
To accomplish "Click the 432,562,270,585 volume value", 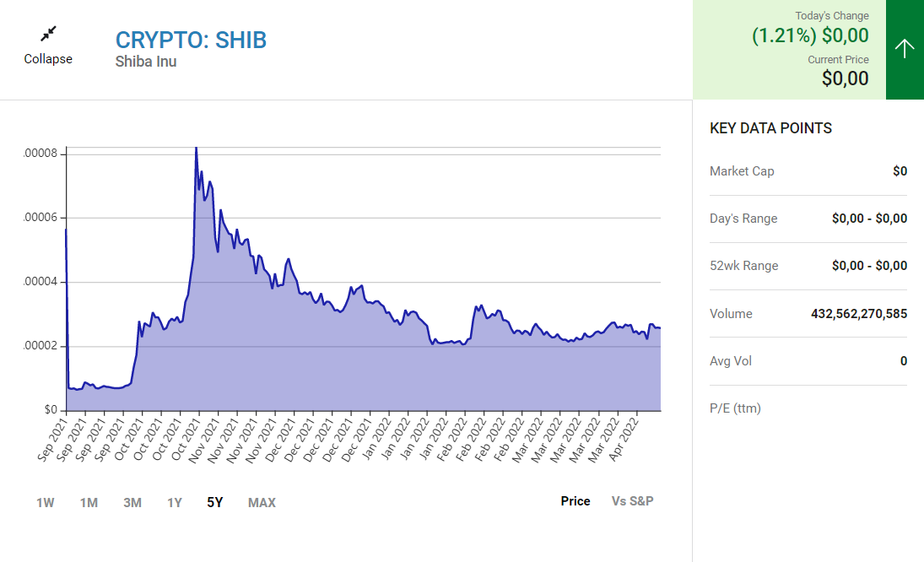I will coord(859,313).
